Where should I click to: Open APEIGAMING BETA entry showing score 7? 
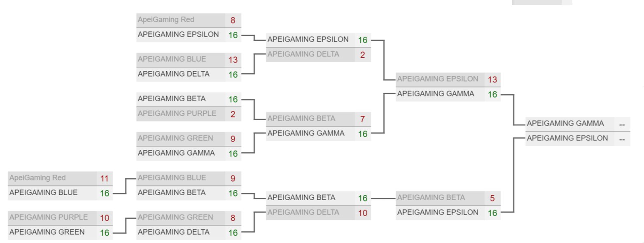pyautogui.click(x=301, y=119)
